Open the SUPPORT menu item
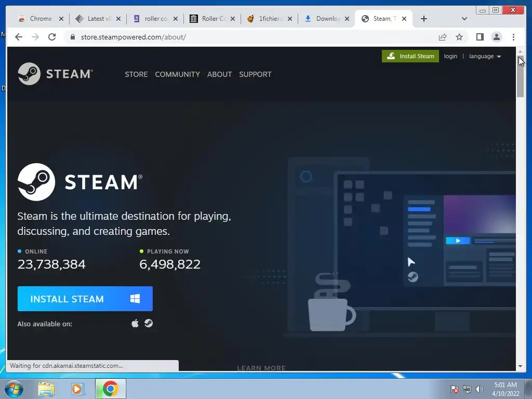 255,74
